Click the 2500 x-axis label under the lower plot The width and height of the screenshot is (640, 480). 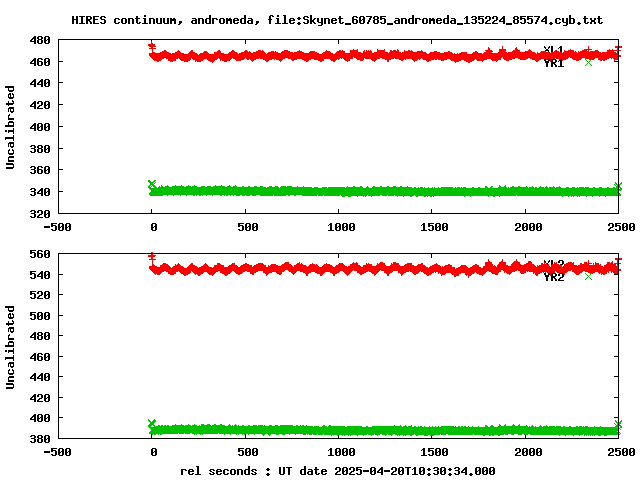coord(621,452)
